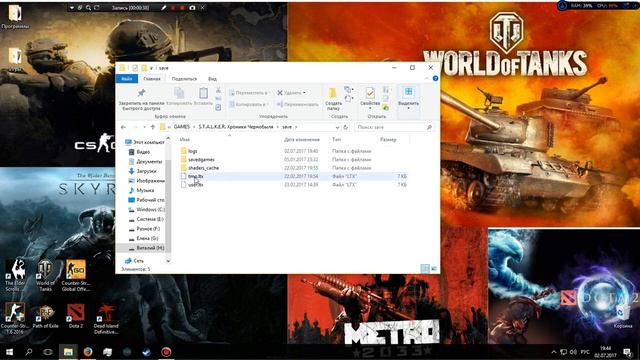Open Firefox from the taskbar

[88, 351]
